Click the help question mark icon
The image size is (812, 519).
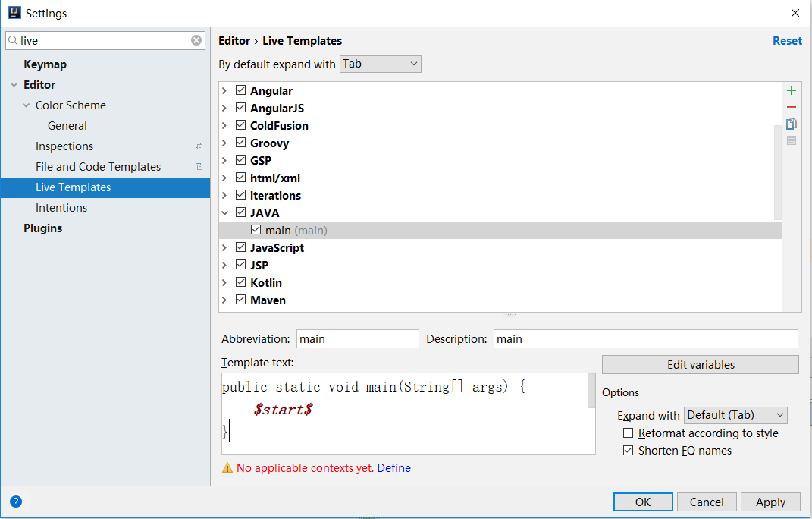click(16, 502)
